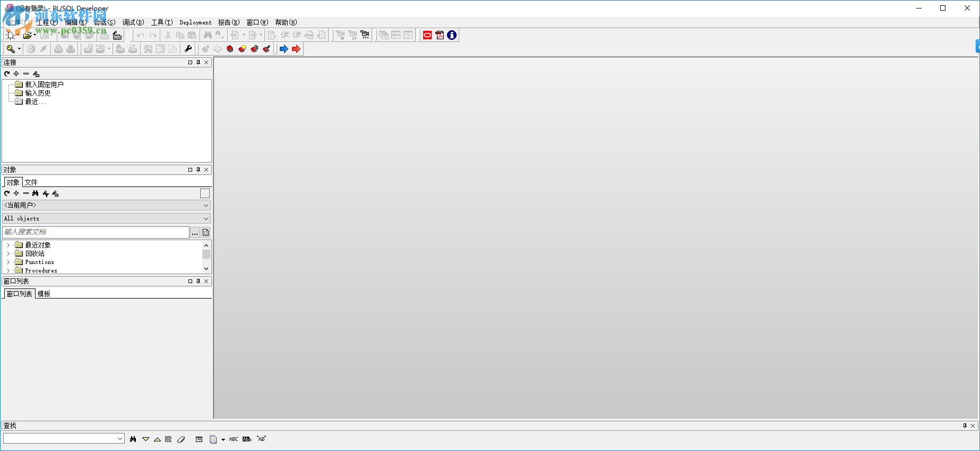The image size is (980, 451).
Task: Expand the Functions folder
Action: coord(8,262)
